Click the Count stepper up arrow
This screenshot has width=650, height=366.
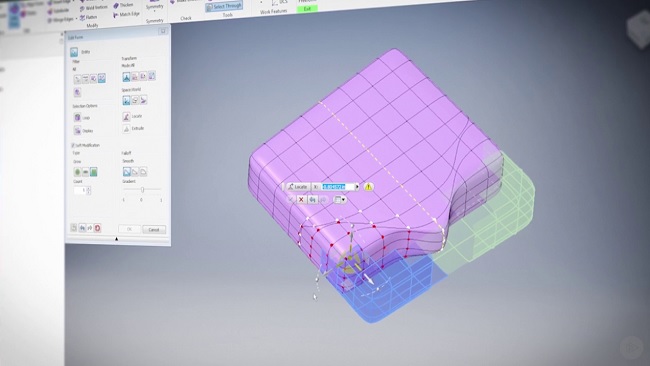(88, 189)
